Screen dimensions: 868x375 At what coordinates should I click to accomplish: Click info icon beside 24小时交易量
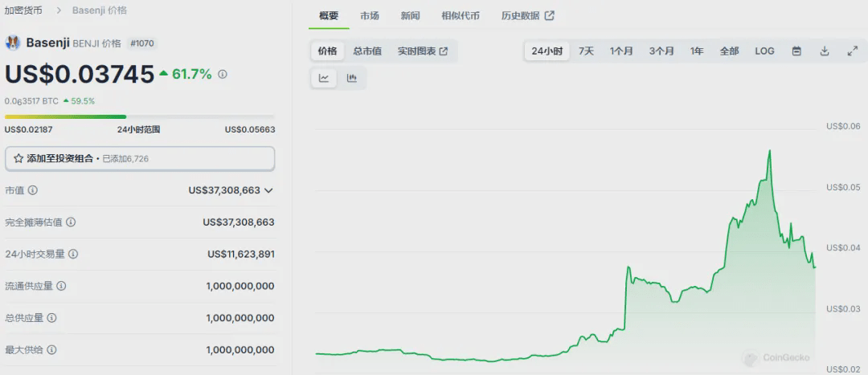pos(73,255)
